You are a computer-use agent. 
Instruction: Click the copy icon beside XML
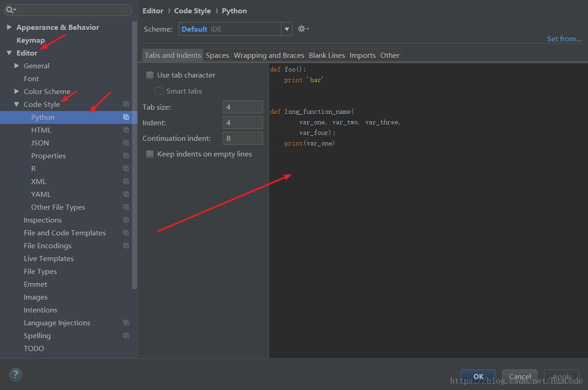(126, 181)
